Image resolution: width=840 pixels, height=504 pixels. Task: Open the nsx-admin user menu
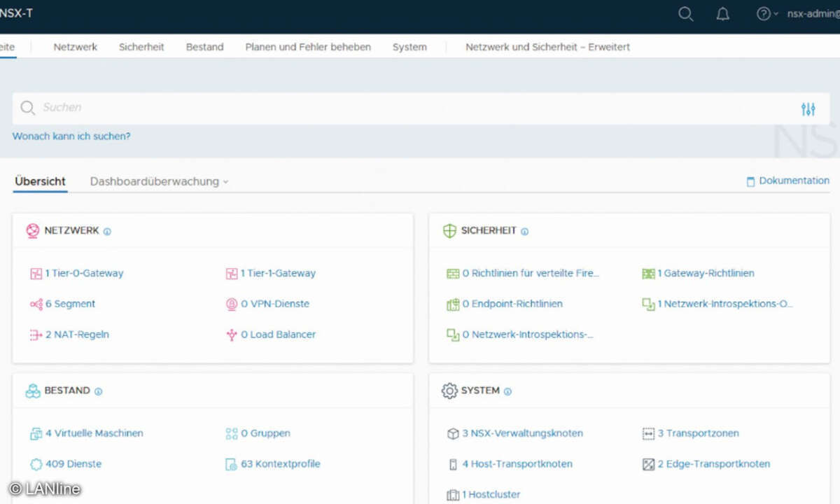click(813, 14)
